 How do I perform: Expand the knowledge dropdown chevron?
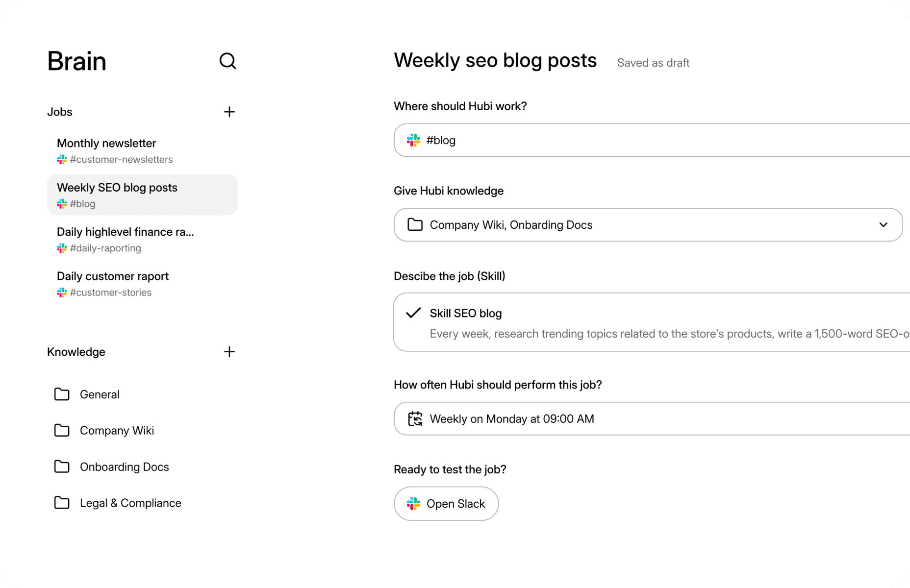coord(883,225)
